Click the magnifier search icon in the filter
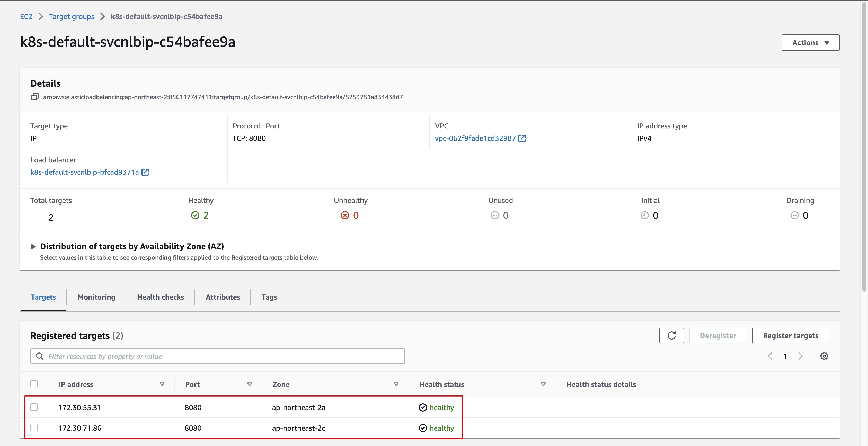Viewport: 868px width, 446px height. [x=40, y=356]
